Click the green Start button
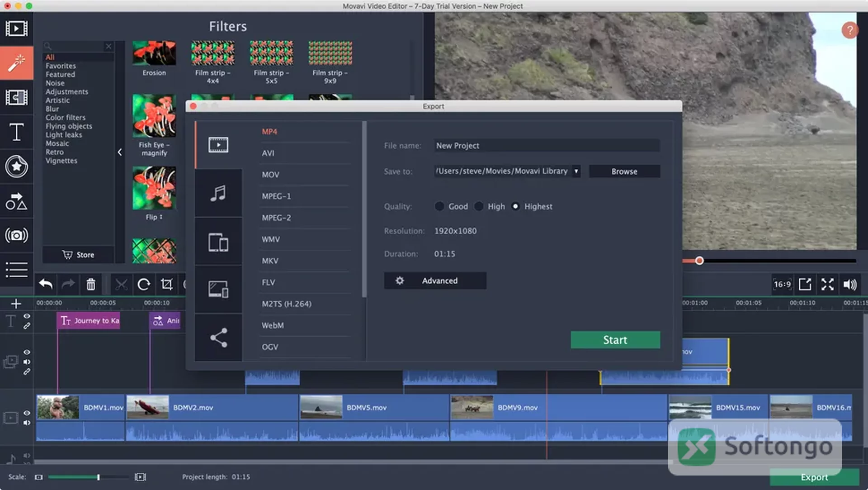 615,340
